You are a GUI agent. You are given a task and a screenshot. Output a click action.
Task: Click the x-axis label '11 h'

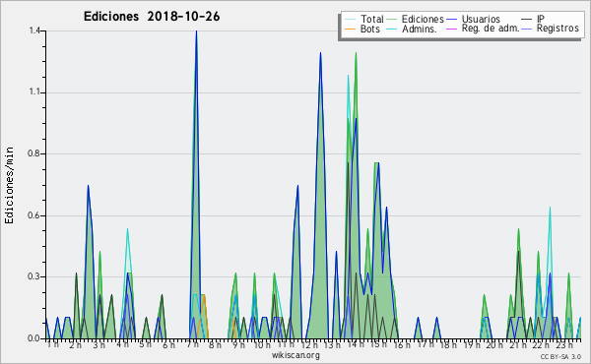pyautogui.click(x=286, y=344)
